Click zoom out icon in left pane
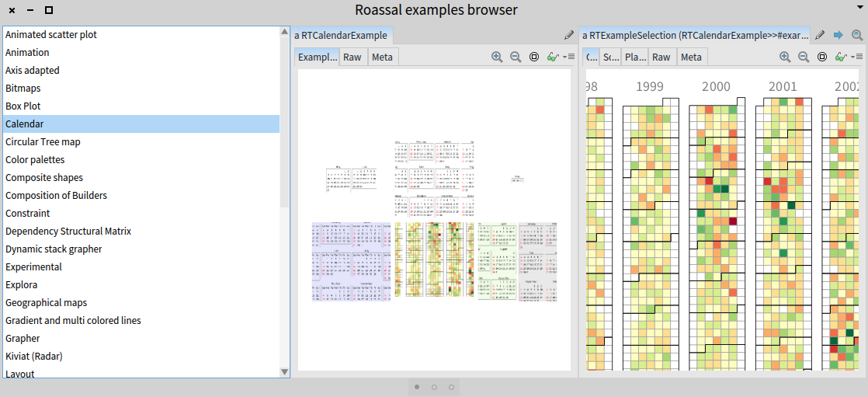Viewport: 868px width, 397px height. coord(516,57)
